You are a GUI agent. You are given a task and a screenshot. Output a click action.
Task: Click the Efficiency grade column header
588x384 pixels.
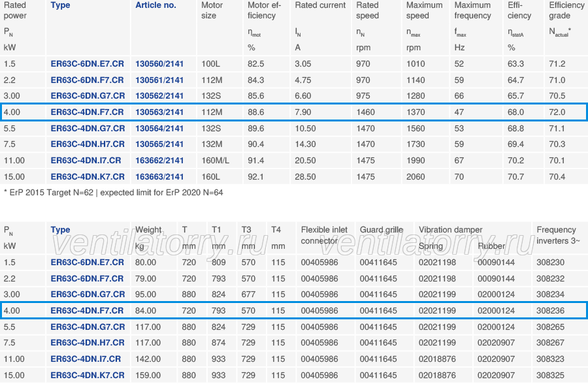(x=566, y=10)
